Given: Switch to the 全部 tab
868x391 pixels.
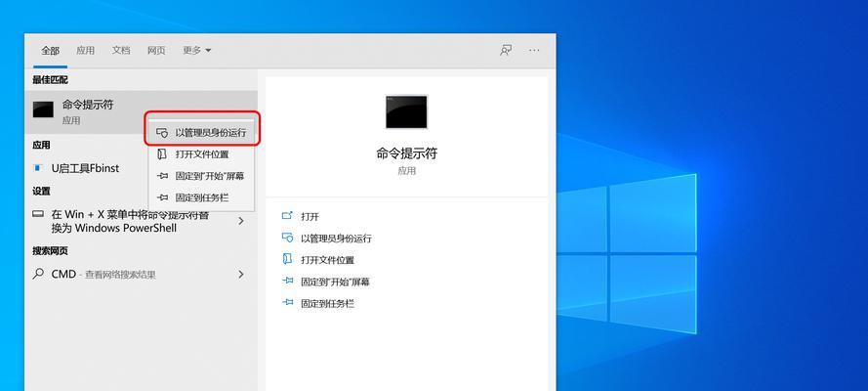Looking at the screenshot, I should point(50,51).
